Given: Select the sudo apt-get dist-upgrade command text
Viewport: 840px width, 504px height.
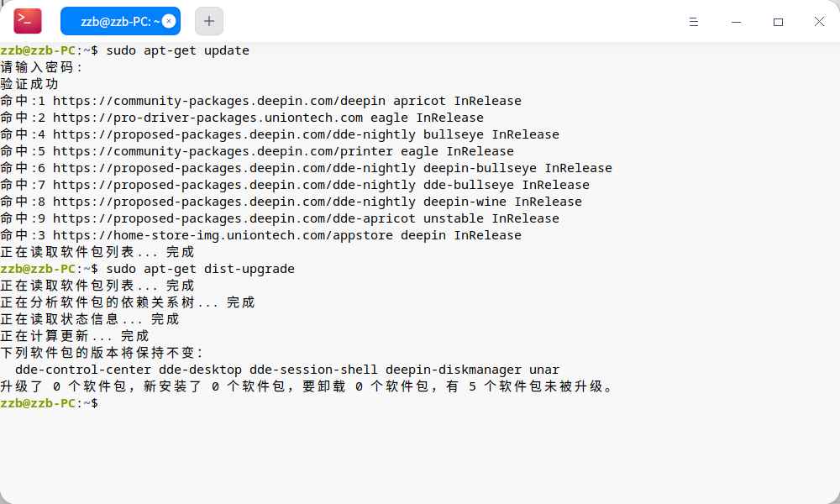Looking at the screenshot, I should point(202,268).
